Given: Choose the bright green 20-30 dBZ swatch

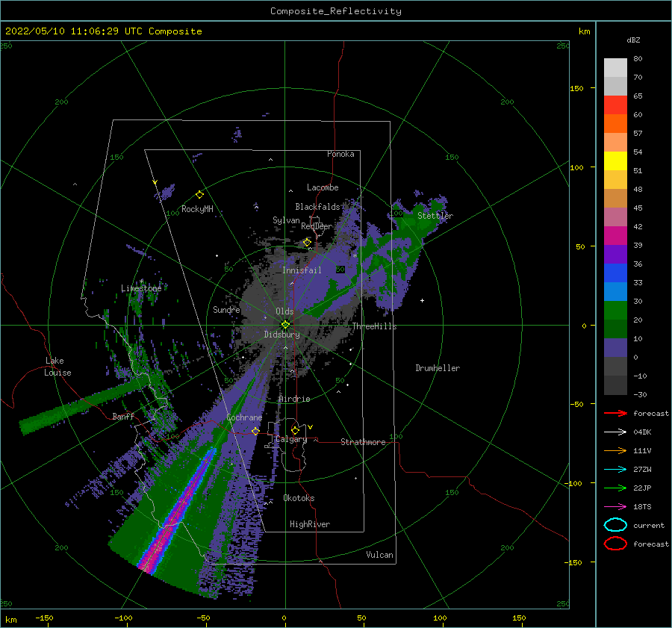Looking at the screenshot, I should pos(615,311).
